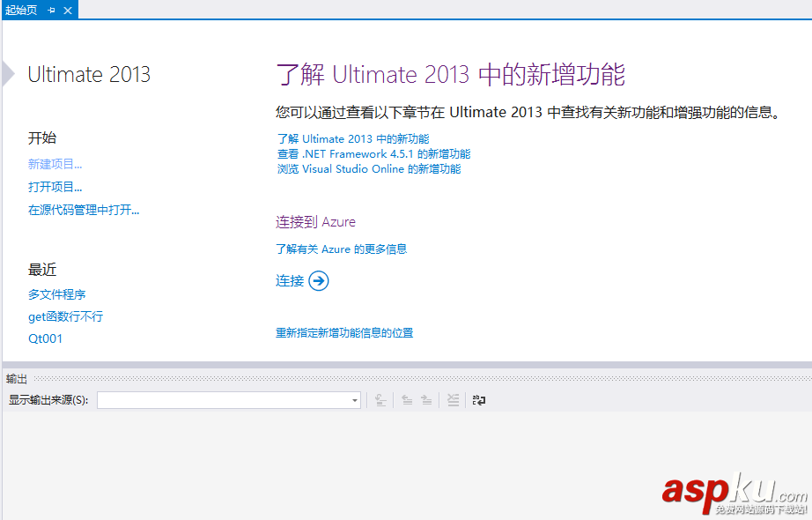The width and height of the screenshot is (812, 520).
Task: Click the 开始 section heading
Action: click(42, 137)
